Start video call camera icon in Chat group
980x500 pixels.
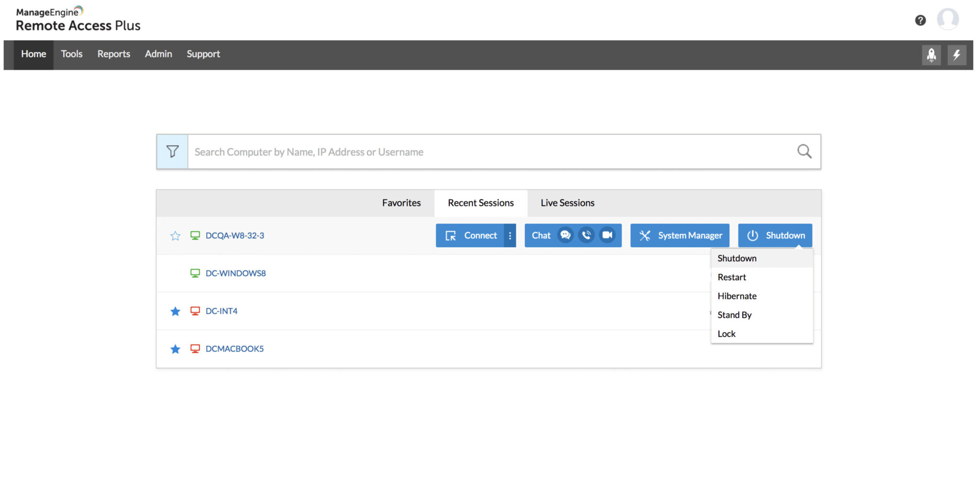click(x=607, y=235)
